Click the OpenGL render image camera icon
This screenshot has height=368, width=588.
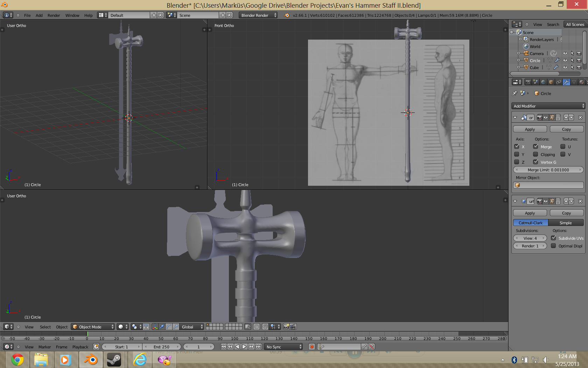tap(286, 327)
